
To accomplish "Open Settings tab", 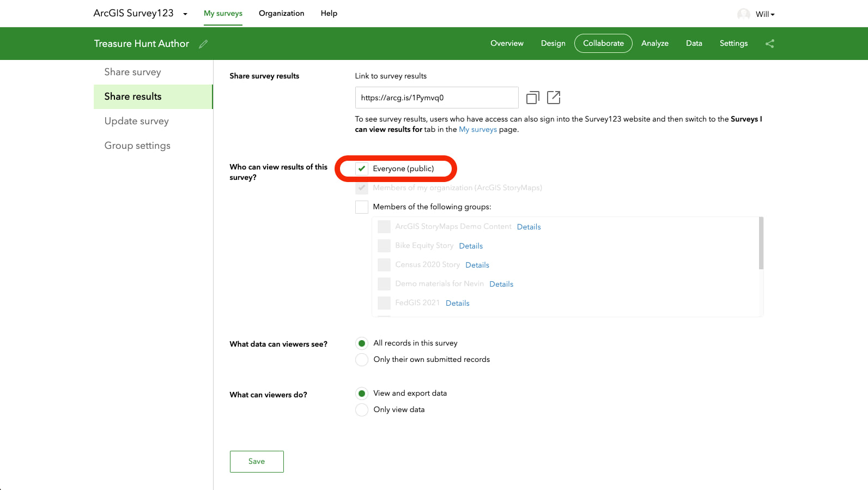I will click(733, 43).
